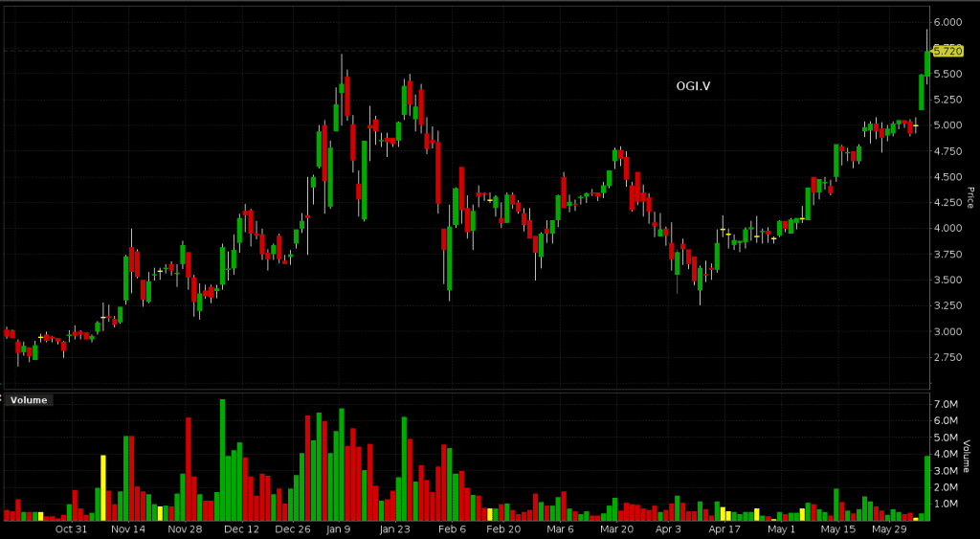Click the May 15 date label
Image resolution: width=980 pixels, height=539 pixels.
pos(838,529)
